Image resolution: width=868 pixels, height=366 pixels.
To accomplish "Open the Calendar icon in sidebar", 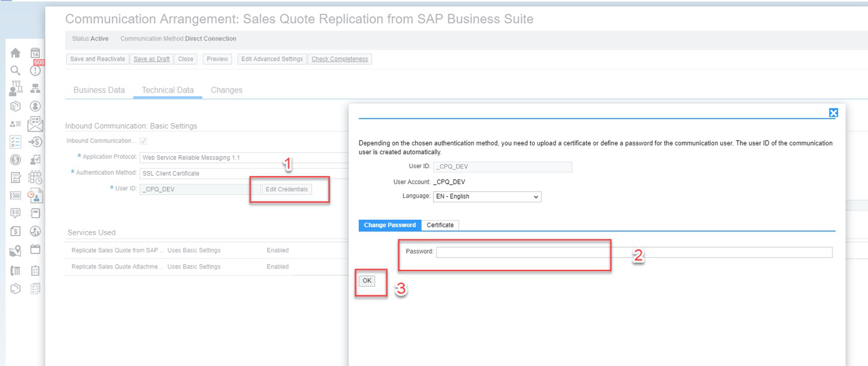I will click(36, 52).
